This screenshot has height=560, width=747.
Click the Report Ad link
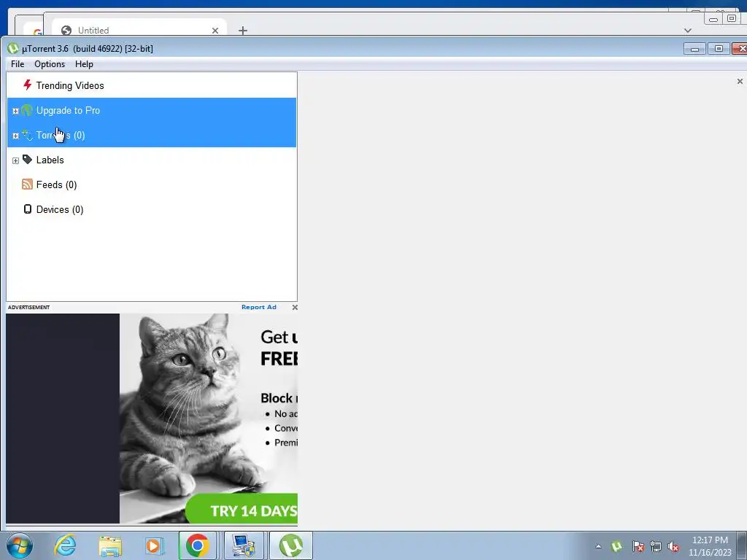click(x=259, y=307)
